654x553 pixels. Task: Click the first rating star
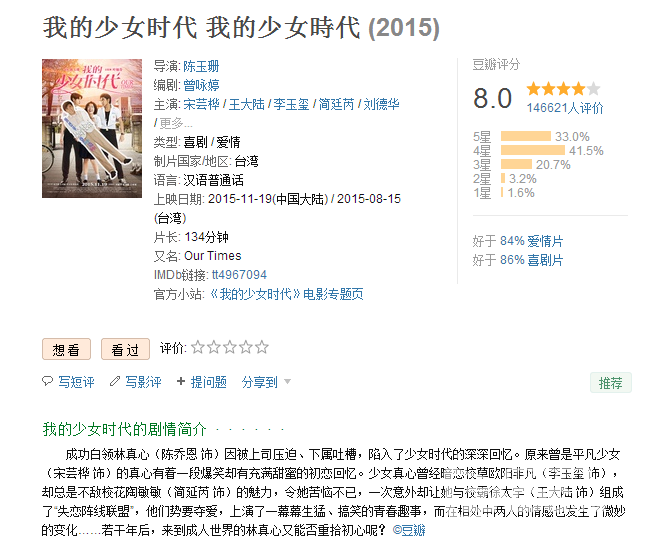[x=198, y=348]
